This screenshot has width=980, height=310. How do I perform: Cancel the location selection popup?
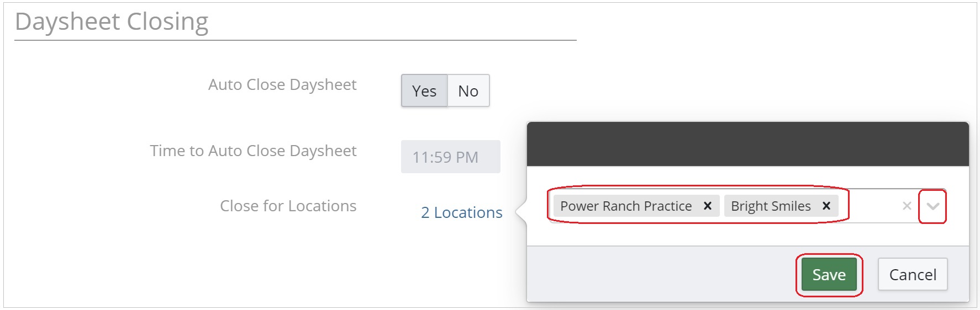click(x=913, y=275)
